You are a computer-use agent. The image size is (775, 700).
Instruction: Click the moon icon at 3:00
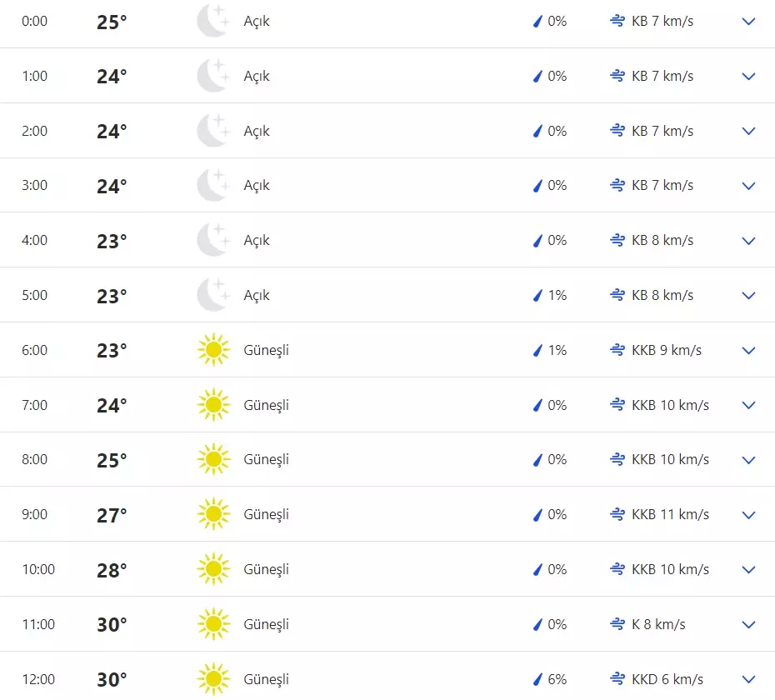(212, 185)
